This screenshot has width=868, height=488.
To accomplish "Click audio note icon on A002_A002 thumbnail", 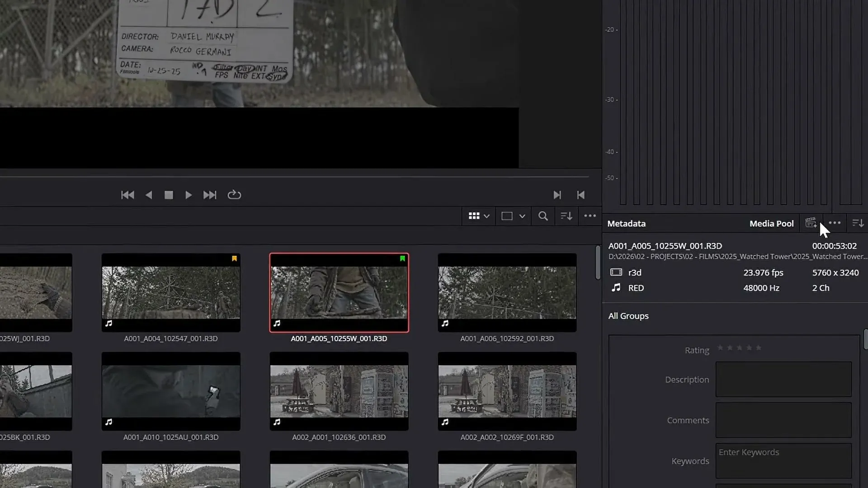I will point(445,422).
